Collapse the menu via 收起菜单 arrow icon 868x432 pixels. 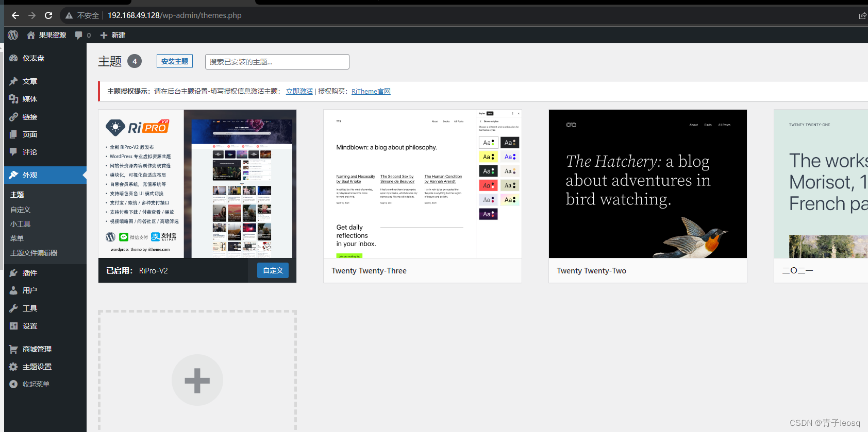13,384
